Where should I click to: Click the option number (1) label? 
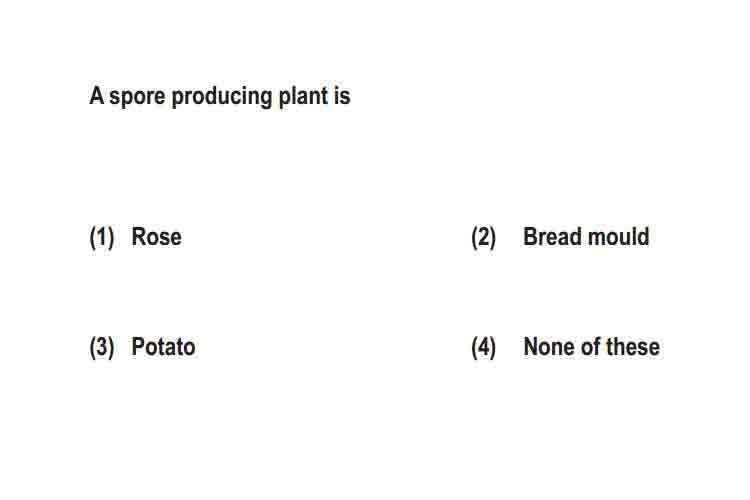click(x=102, y=238)
